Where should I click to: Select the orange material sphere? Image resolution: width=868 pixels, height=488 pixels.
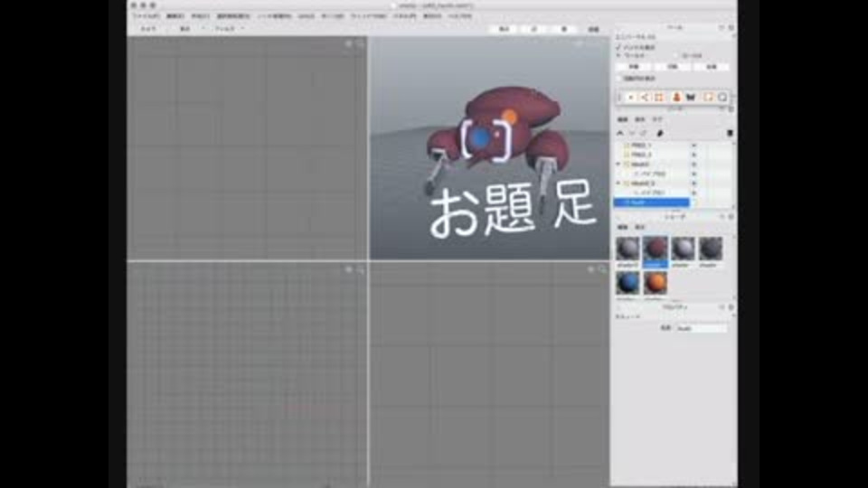point(656,283)
